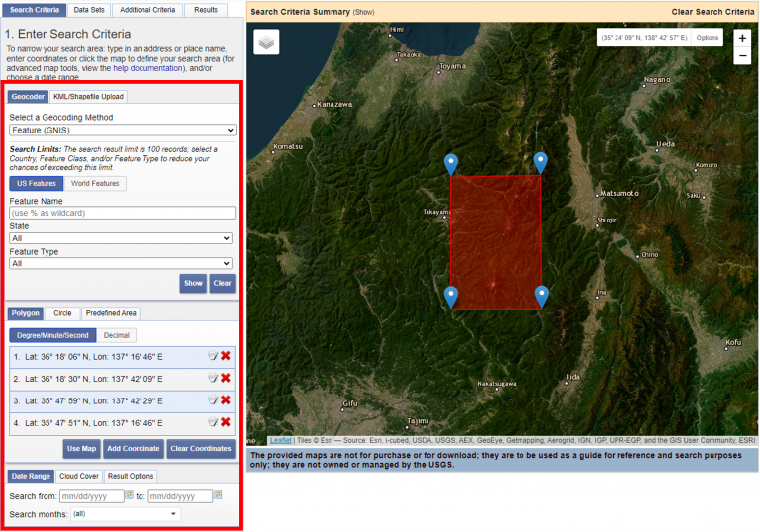Edit coordinate 2 pencil icon

coord(213,378)
